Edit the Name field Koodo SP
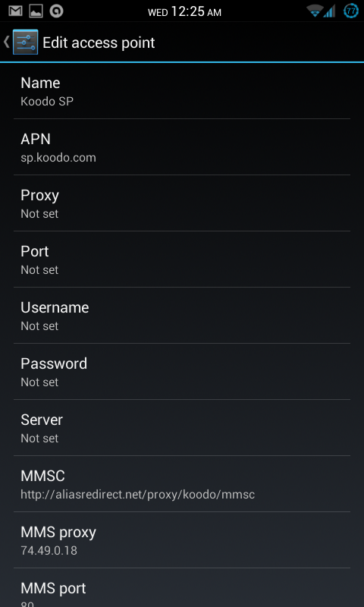 [182, 91]
